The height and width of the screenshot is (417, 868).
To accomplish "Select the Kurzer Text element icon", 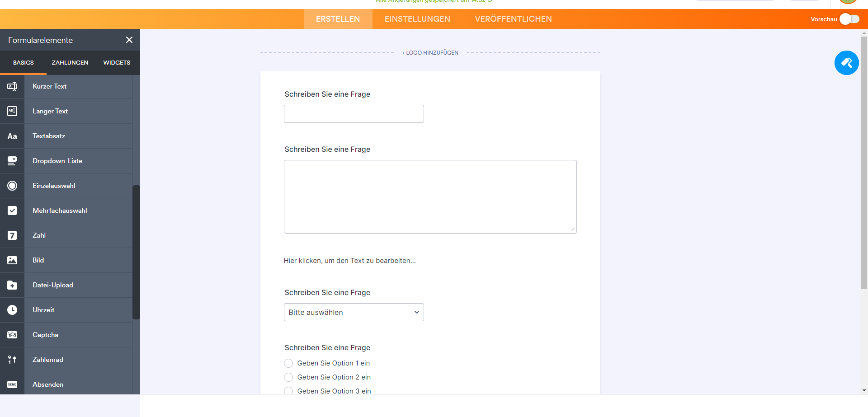I will 12,86.
